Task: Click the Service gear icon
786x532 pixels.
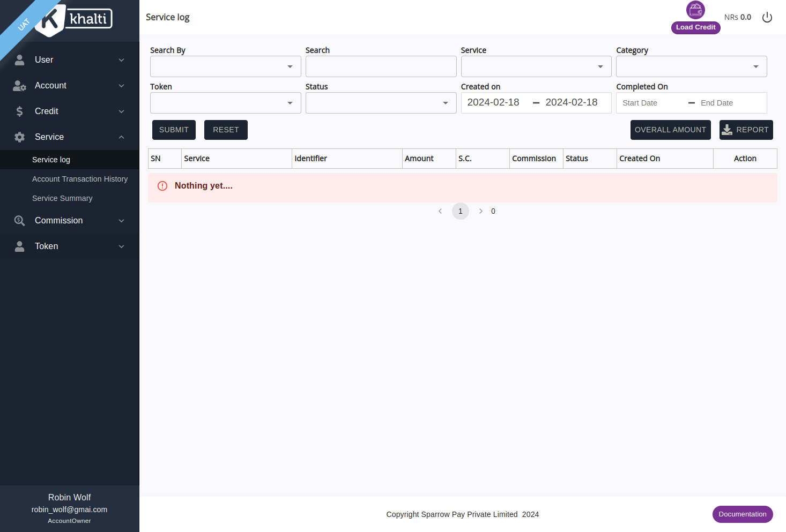Action: pos(20,137)
